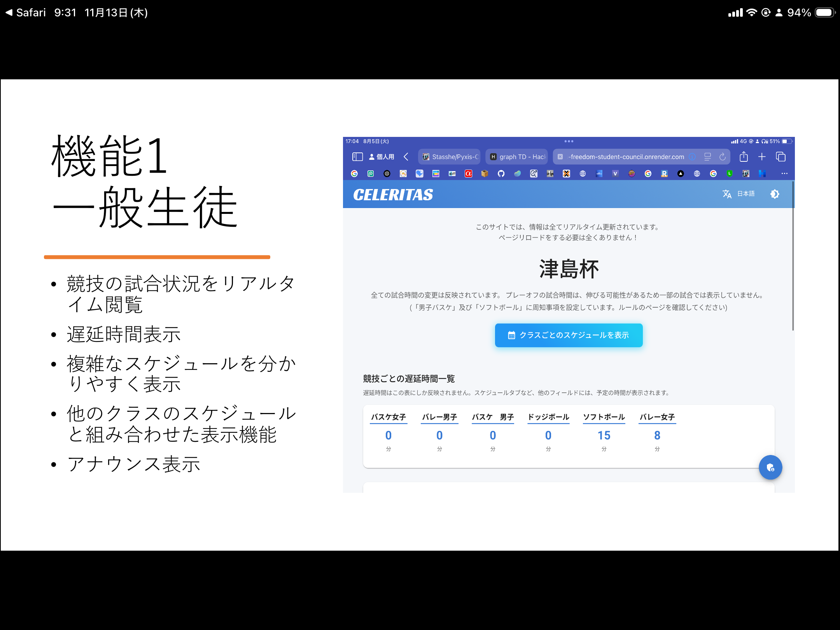Viewport: 840px width, 630px height.
Task: Tap the reload icon in the address bar
Action: click(723, 157)
